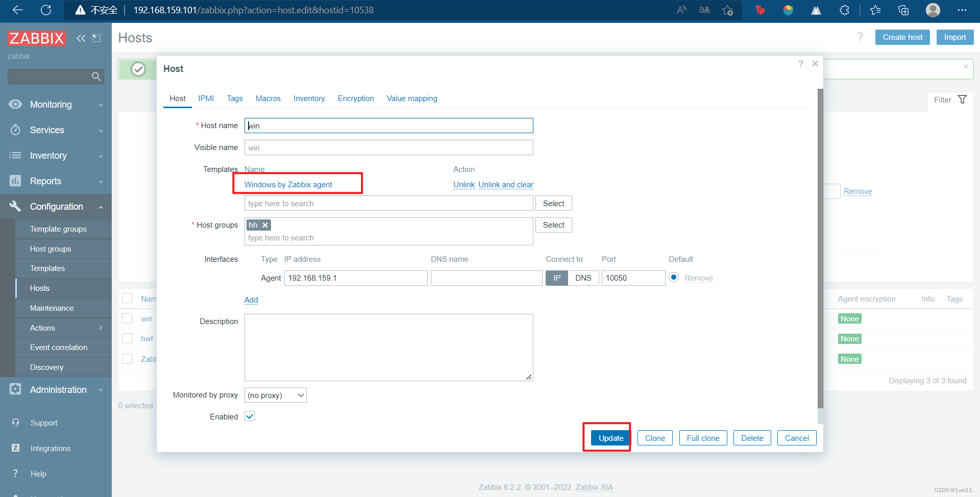Expand the Actions submenu
Screen dimensions: 980x497
(63, 328)
